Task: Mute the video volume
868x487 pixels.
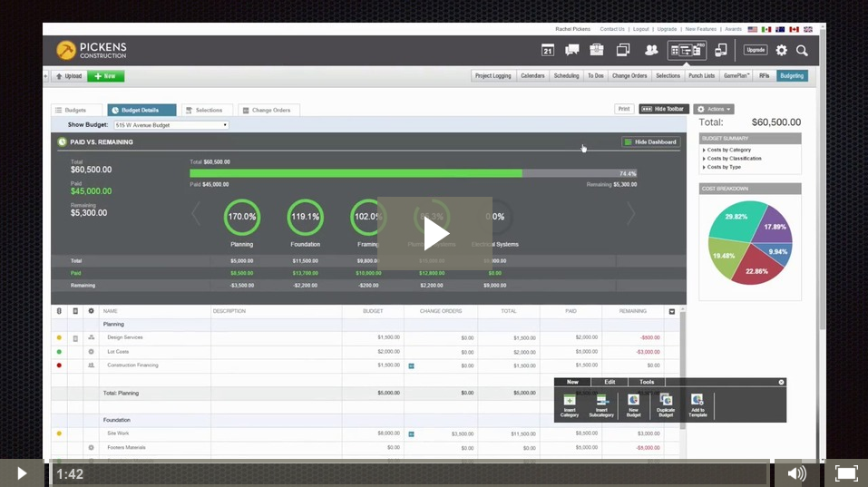Action: tap(796, 473)
